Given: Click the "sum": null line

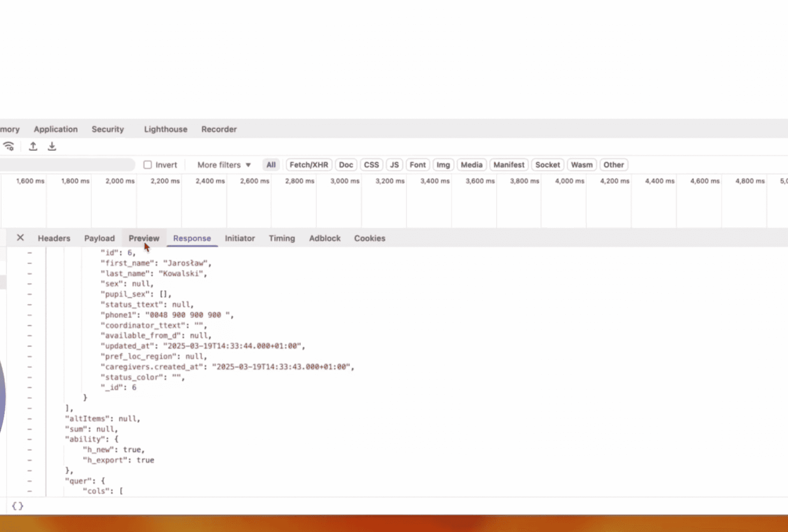Looking at the screenshot, I should pos(91,429).
